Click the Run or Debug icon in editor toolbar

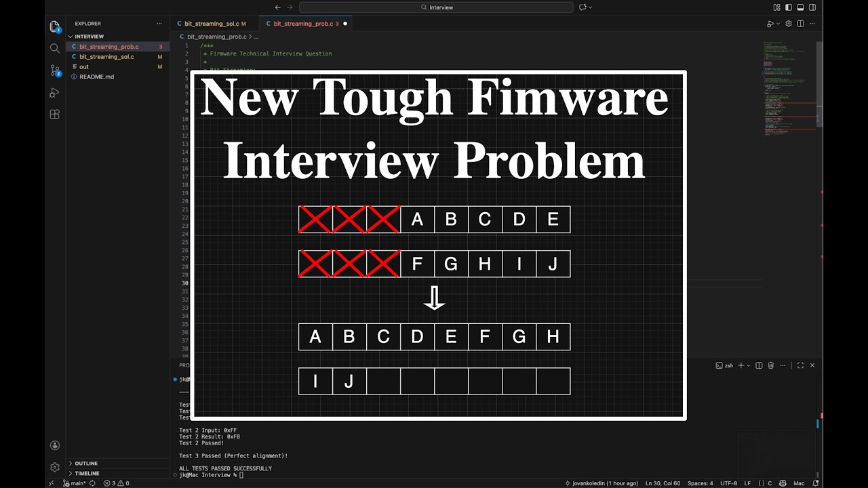coord(770,24)
